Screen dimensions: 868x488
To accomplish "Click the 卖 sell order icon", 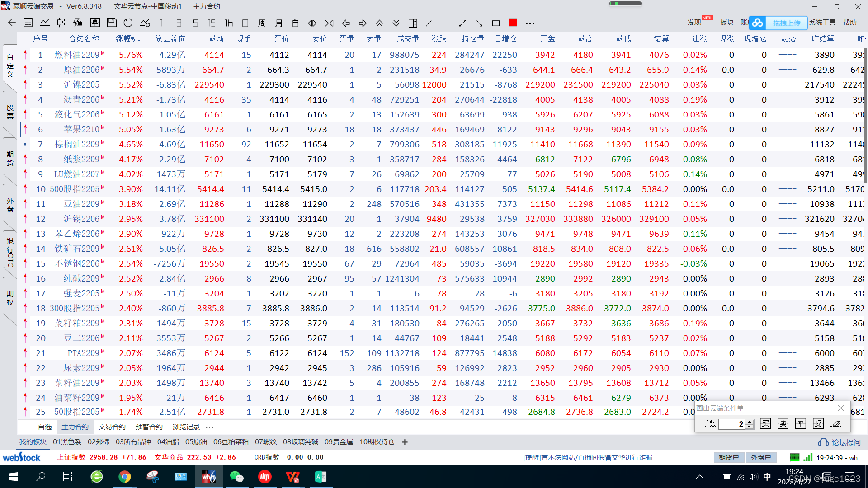I will 783,424.
